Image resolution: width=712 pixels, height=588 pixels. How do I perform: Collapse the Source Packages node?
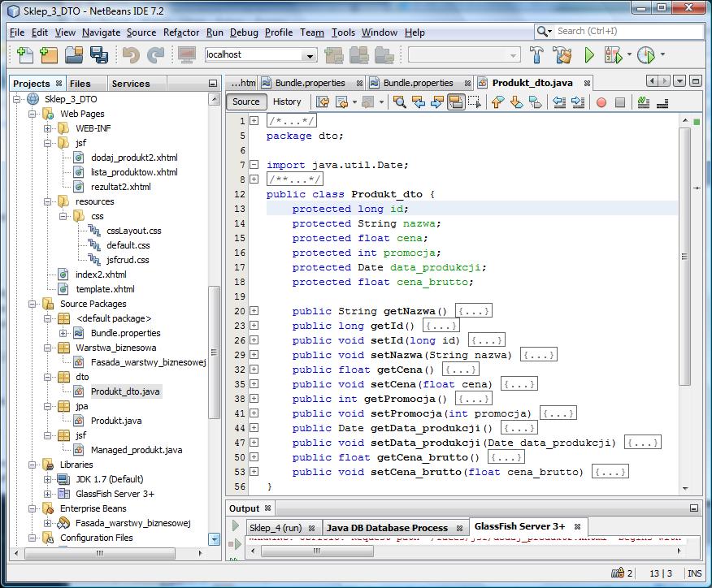click(32, 304)
